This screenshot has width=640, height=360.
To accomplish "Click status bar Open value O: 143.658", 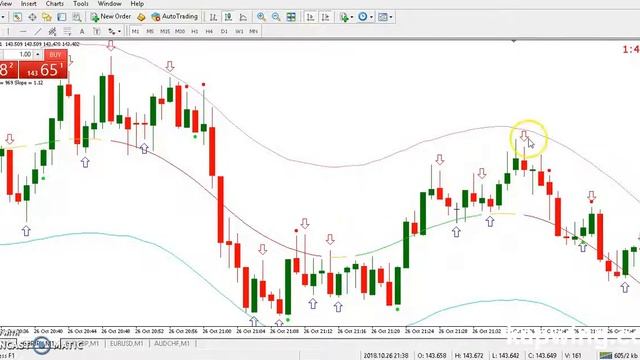I will [432, 356].
